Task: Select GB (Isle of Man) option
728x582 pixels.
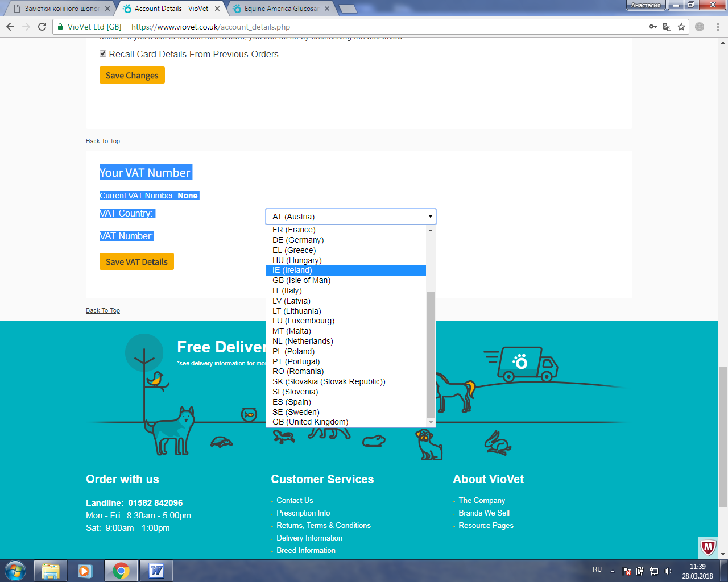Action: tap(346, 280)
